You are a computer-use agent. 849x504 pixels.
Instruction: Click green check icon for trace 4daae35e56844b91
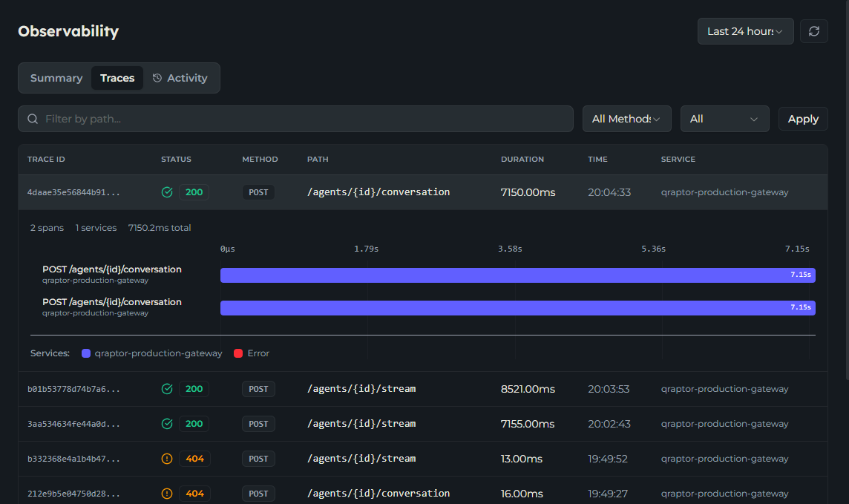(x=167, y=192)
